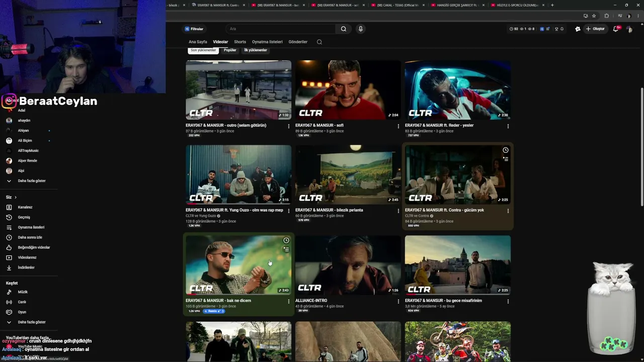Open the Shorts tab
The image size is (644, 362).
tap(240, 42)
